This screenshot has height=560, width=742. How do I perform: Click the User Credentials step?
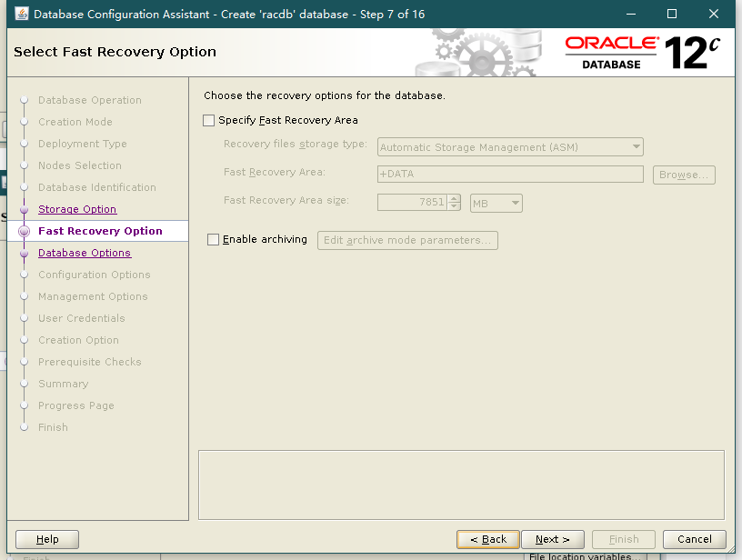[x=82, y=318]
